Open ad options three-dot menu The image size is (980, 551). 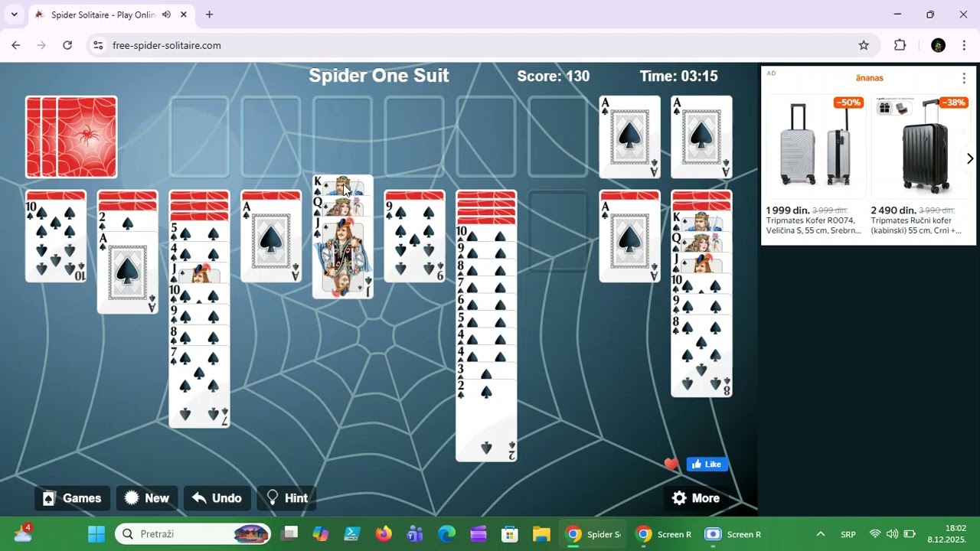point(964,78)
